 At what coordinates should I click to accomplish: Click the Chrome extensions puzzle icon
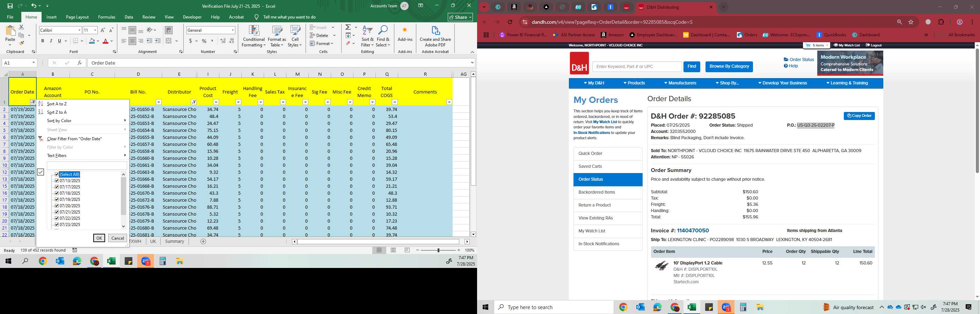tap(941, 22)
